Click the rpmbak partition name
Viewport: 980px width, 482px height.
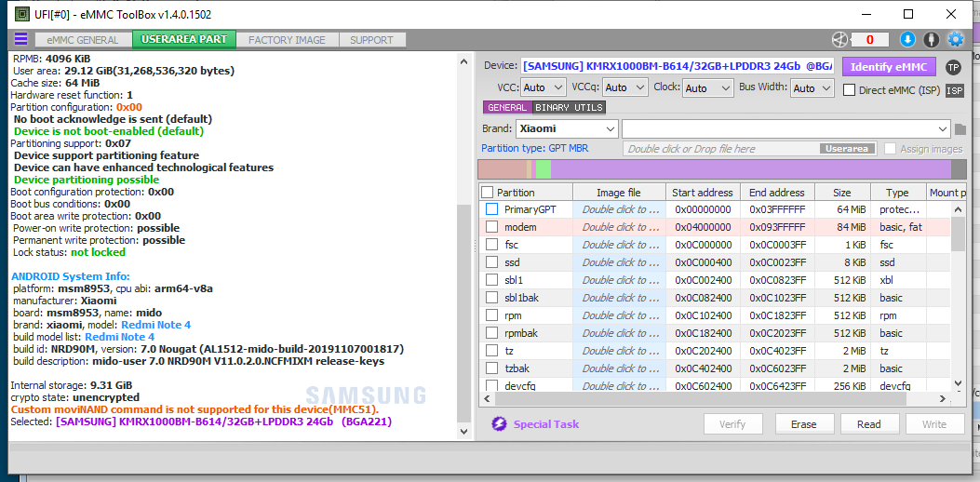521,332
